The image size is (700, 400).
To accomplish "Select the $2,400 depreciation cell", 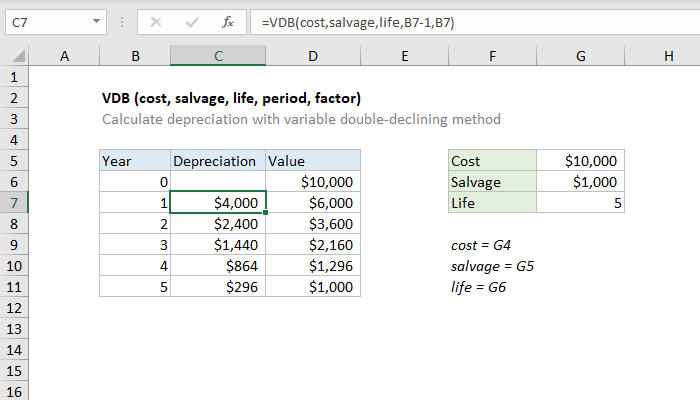I will pyautogui.click(x=218, y=224).
